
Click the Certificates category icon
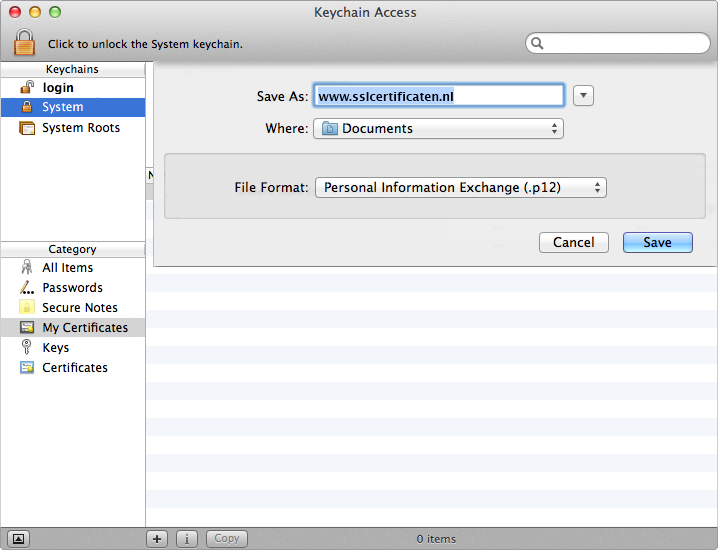(x=27, y=367)
